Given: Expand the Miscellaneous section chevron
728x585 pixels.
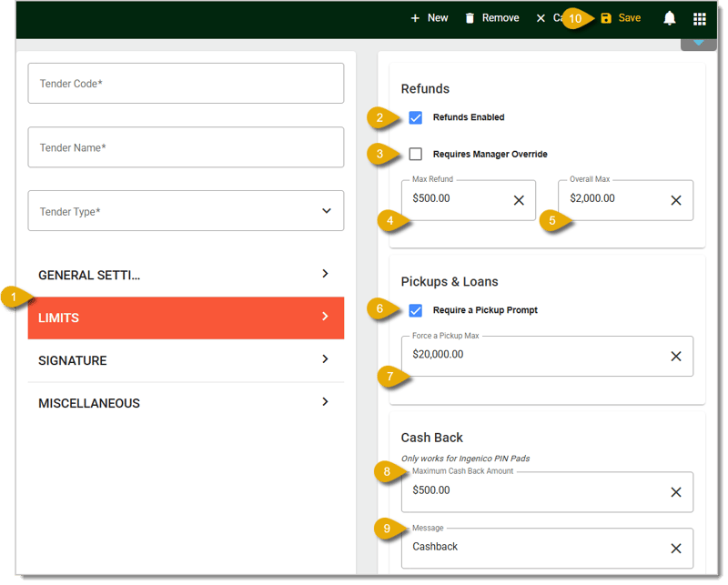Looking at the screenshot, I should click(326, 401).
